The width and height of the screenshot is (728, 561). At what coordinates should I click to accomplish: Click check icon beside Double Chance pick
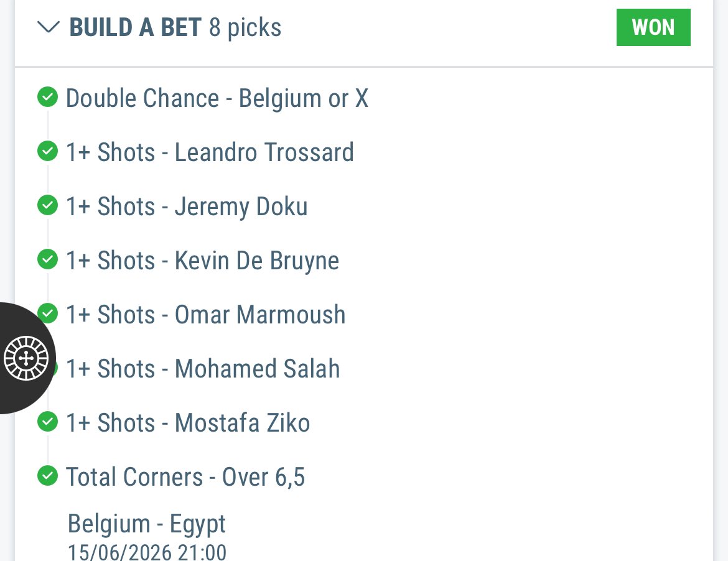click(47, 97)
